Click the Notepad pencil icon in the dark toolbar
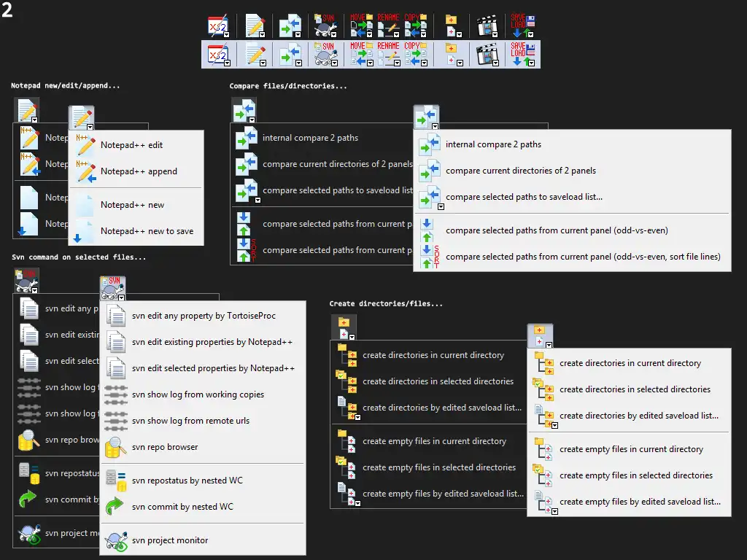Screen dimensions: 747x560 [x=255, y=26]
